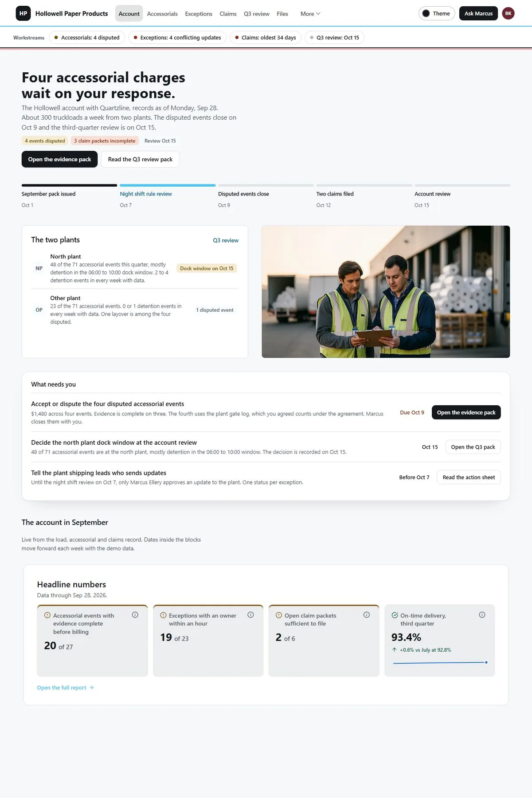The width and height of the screenshot is (532, 798).
Task: Go to the Accessorials tab
Action: pos(162,14)
